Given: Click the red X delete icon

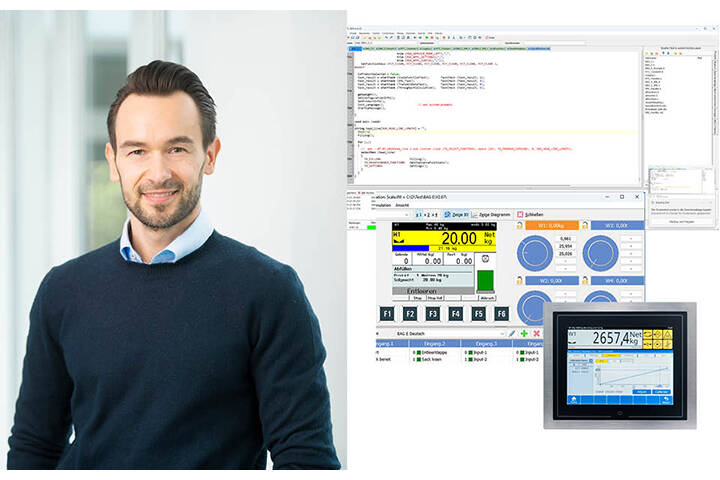Looking at the screenshot, I should (537, 333).
